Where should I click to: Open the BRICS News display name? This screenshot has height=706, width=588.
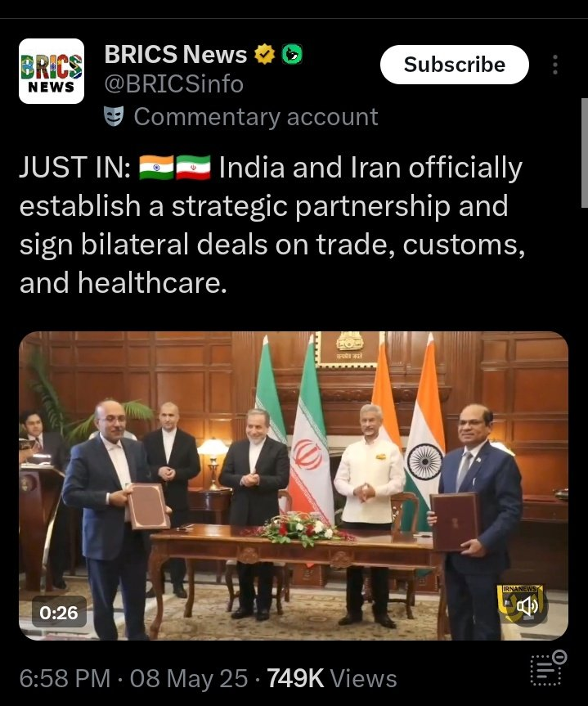click(176, 55)
